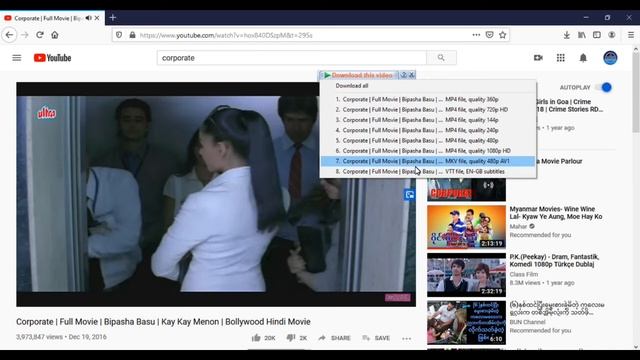Open the BUN Channel video thumbnail
Screen dimensions: 640x360
(466, 322)
